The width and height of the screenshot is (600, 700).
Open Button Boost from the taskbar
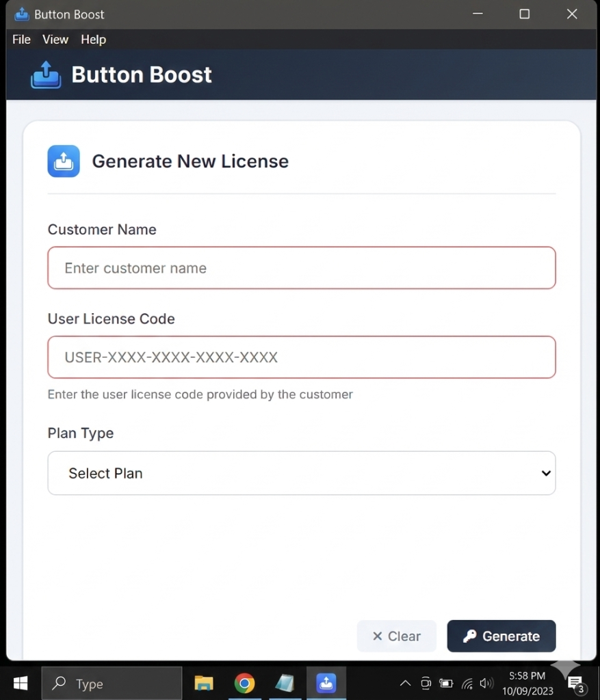tap(326, 682)
